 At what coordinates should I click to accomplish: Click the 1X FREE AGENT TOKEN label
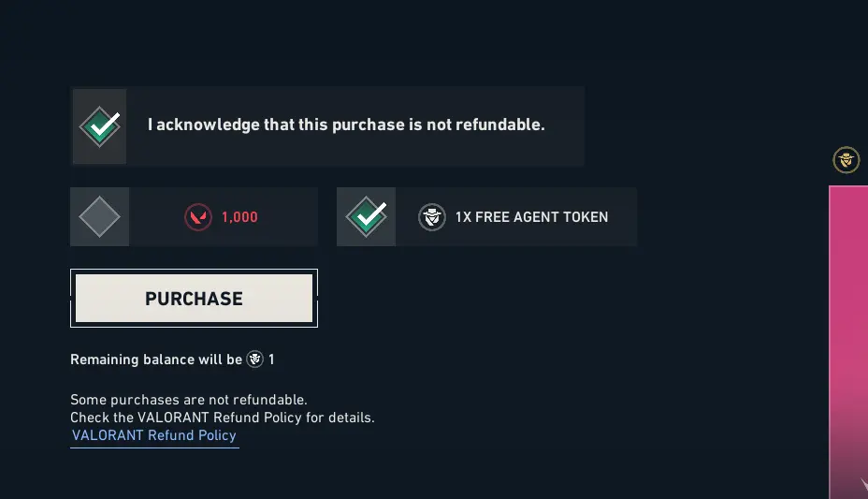click(531, 217)
